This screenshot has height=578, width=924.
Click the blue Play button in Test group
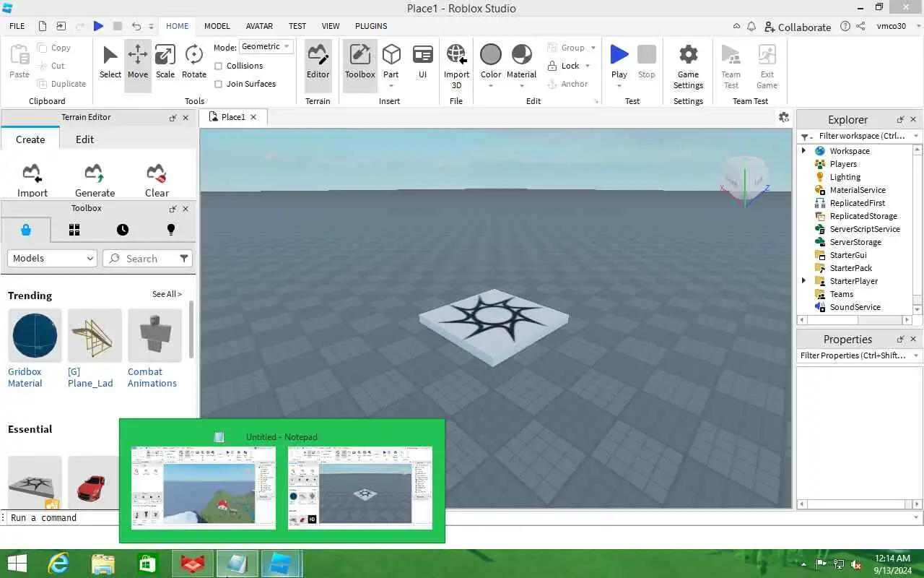pyautogui.click(x=619, y=54)
